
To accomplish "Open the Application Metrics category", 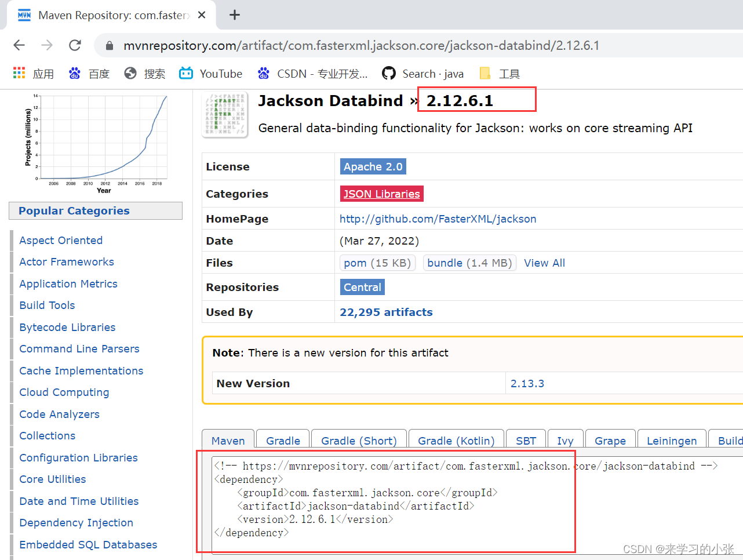I will pos(68,284).
